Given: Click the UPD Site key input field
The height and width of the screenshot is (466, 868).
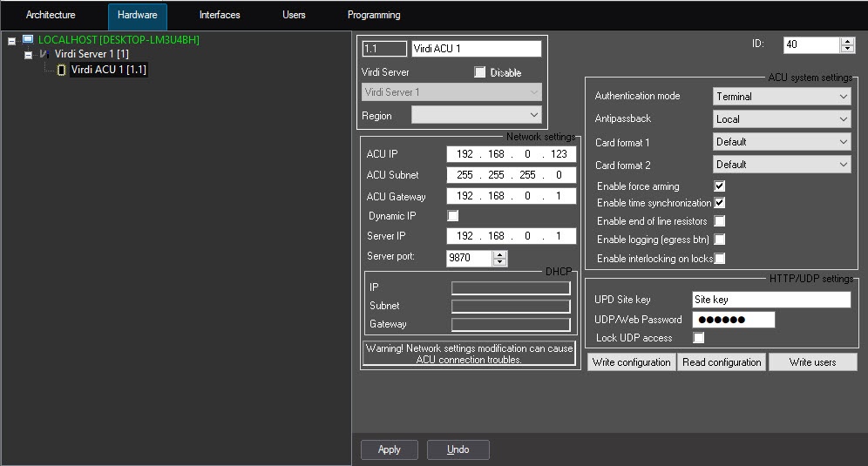Looking at the screenshot, I should [770, 300].
